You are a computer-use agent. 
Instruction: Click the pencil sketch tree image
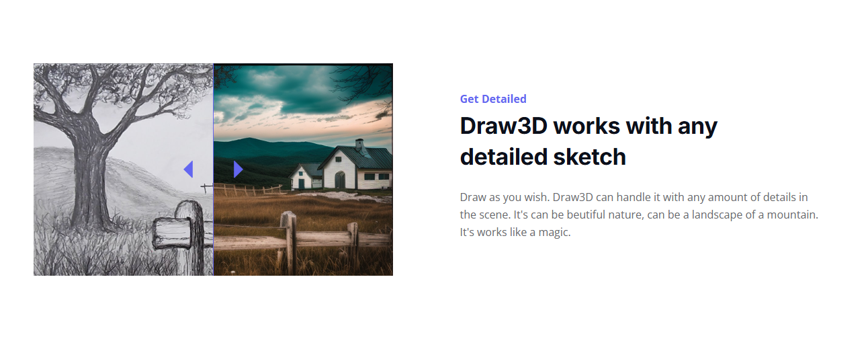(x=124, y=169)
